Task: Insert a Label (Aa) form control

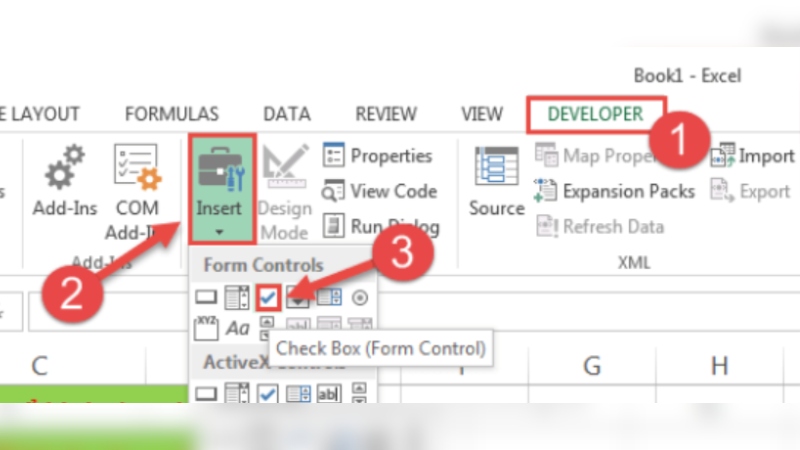Action: (237, 328)
